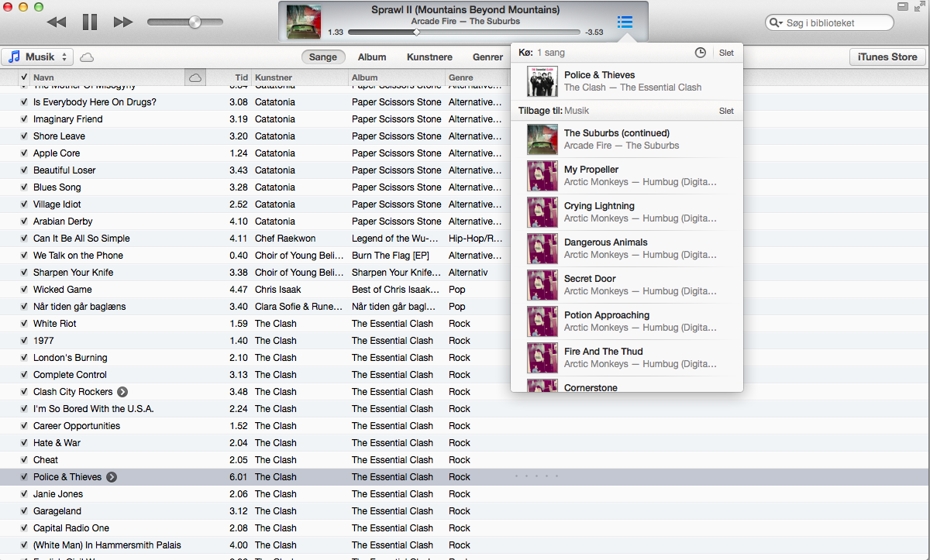This screenshot has height=560, width=930.
Task: Uncheck the White Riot song checkbox
Action: point(24,324)
